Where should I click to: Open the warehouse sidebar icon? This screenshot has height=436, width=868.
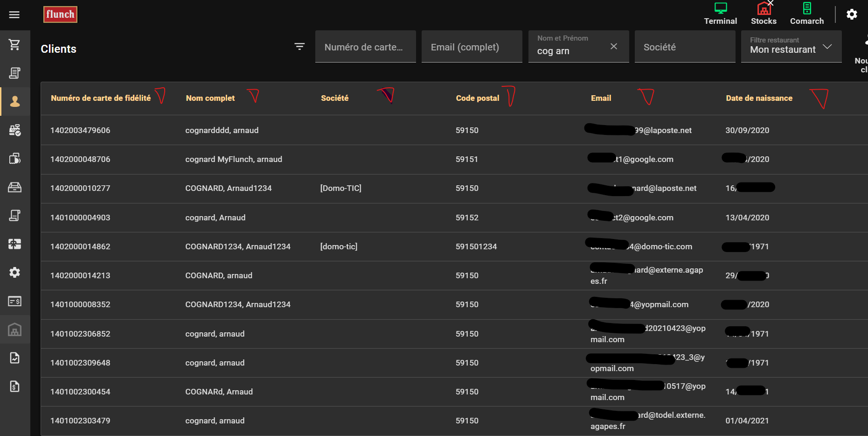point(15,330)
